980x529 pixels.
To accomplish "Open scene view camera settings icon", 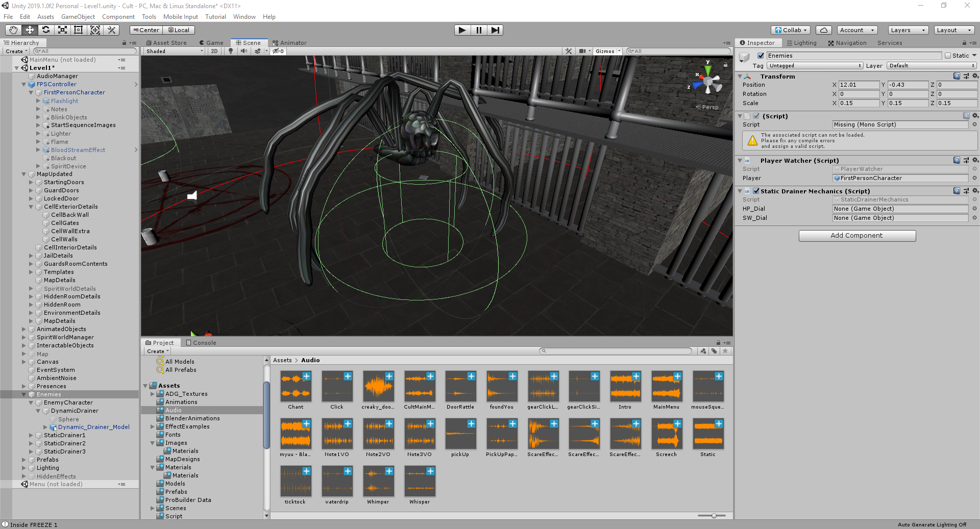I will point(582,51).
